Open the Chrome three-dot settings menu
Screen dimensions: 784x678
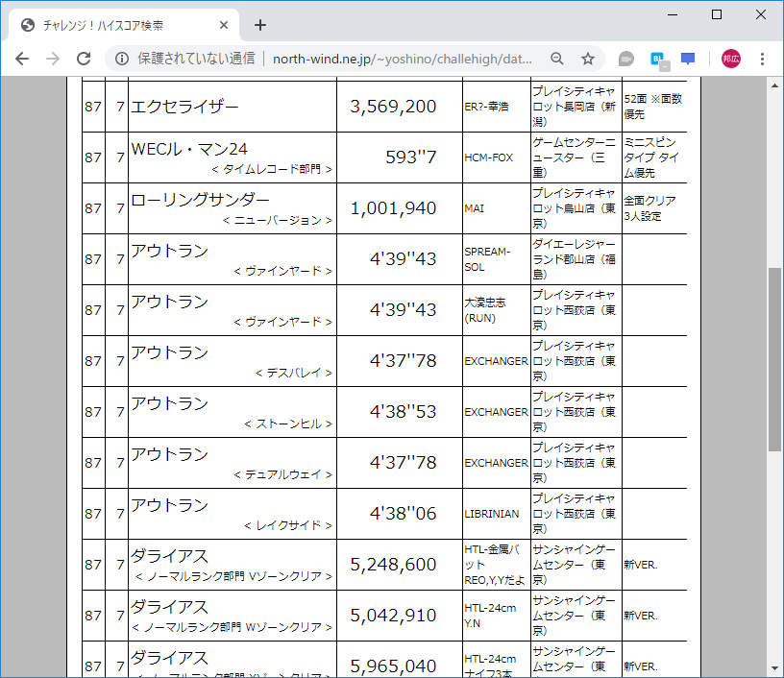click(x=762, y=59)
